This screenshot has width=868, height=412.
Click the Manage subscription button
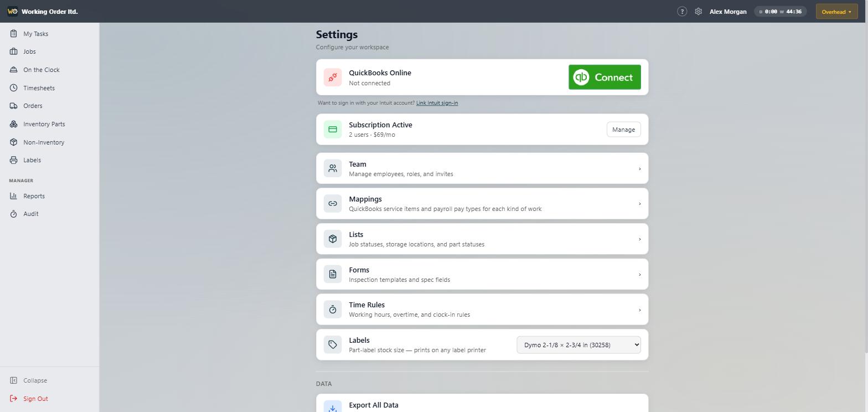pyautogui.click(x=623, y=130)
